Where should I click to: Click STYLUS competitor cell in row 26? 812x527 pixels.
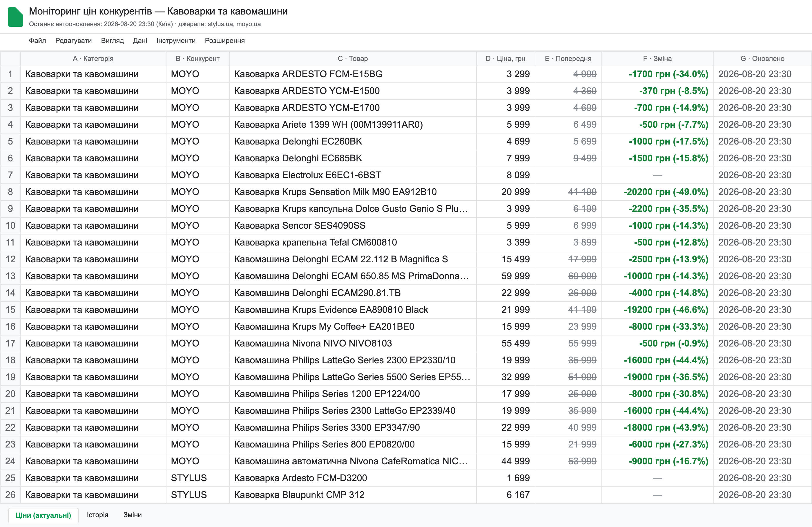coord(197,495)
